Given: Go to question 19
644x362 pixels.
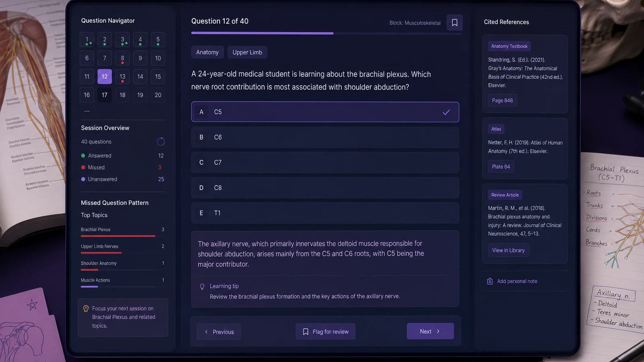Looking at the screenshot, I should 140,95.
